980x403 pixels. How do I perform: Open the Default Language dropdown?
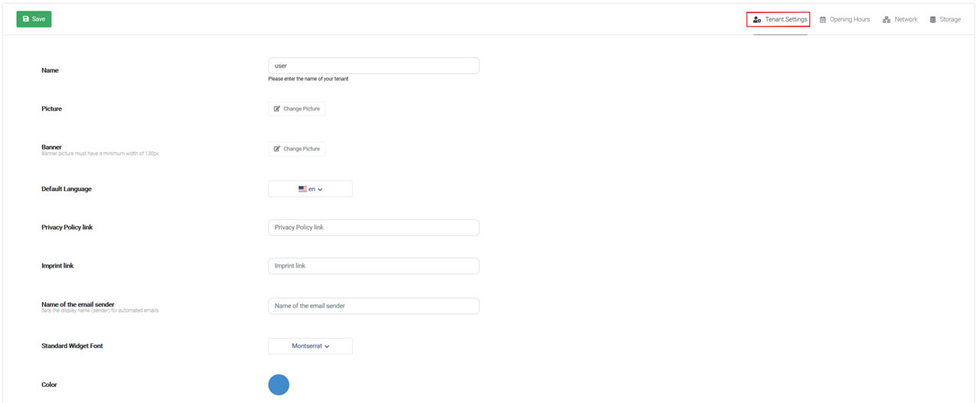coord(310,189)
